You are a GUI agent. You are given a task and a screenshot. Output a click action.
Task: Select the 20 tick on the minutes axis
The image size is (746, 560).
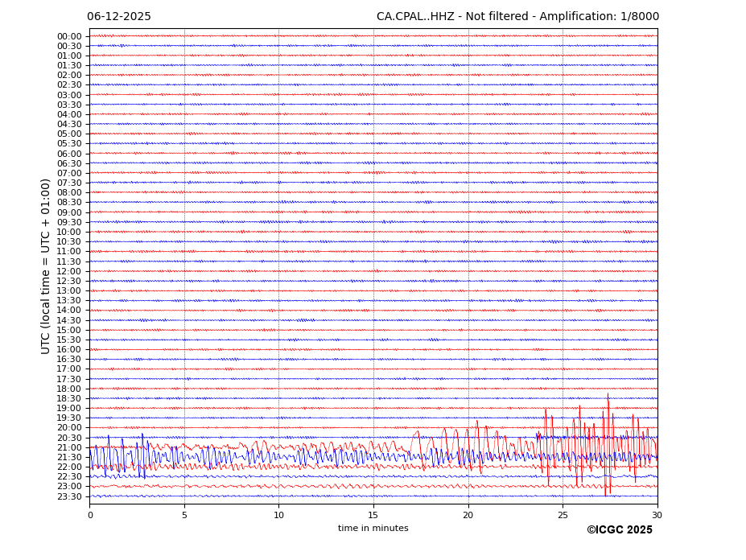coord(468,515)
